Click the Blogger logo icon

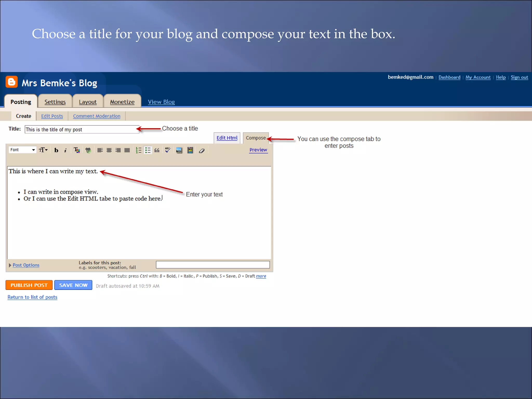click(x=12, y=82)
